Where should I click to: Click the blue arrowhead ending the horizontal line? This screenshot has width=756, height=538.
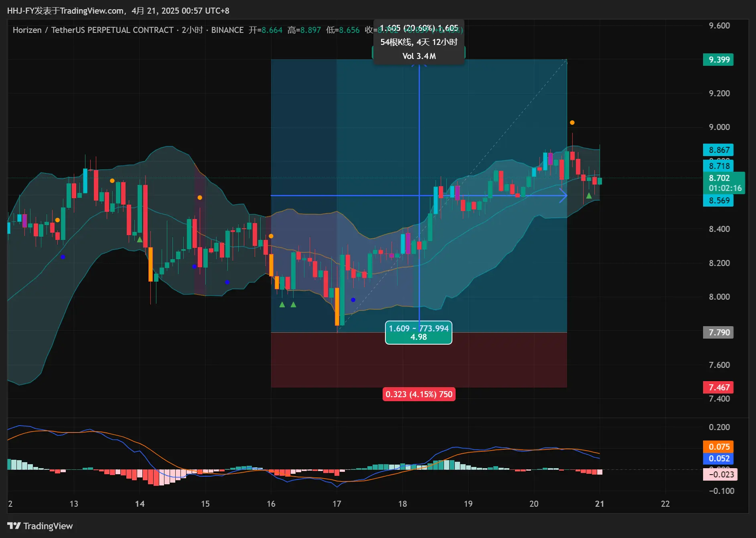[563, 196]
